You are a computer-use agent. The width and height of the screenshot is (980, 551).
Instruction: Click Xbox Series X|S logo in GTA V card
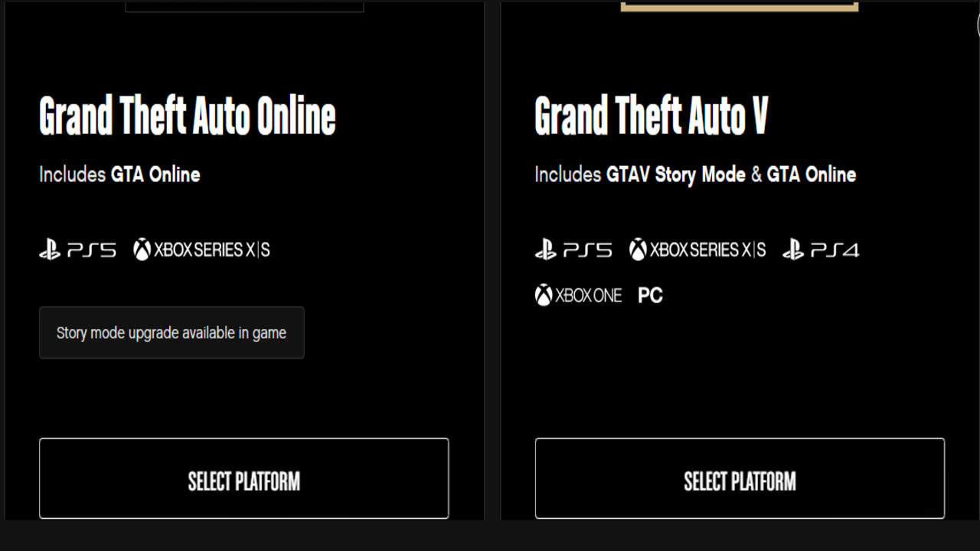pyautogui.click(x=697, y=250)
